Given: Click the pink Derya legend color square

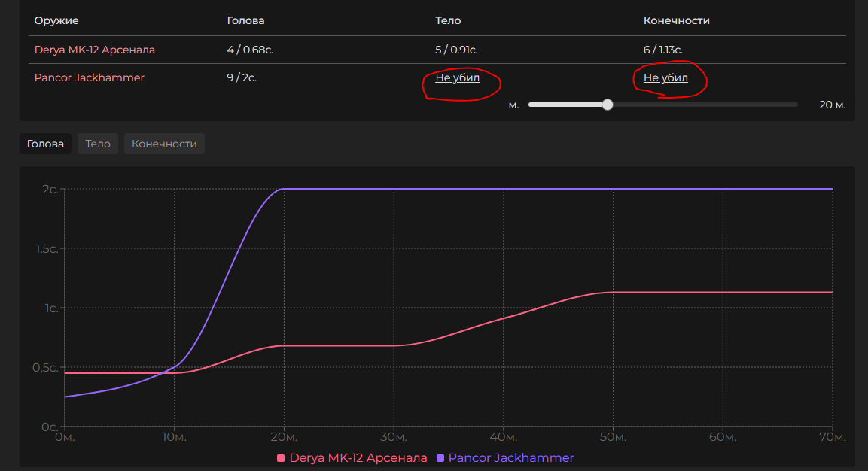Looking at the screenshot, I should coord(282,457).
